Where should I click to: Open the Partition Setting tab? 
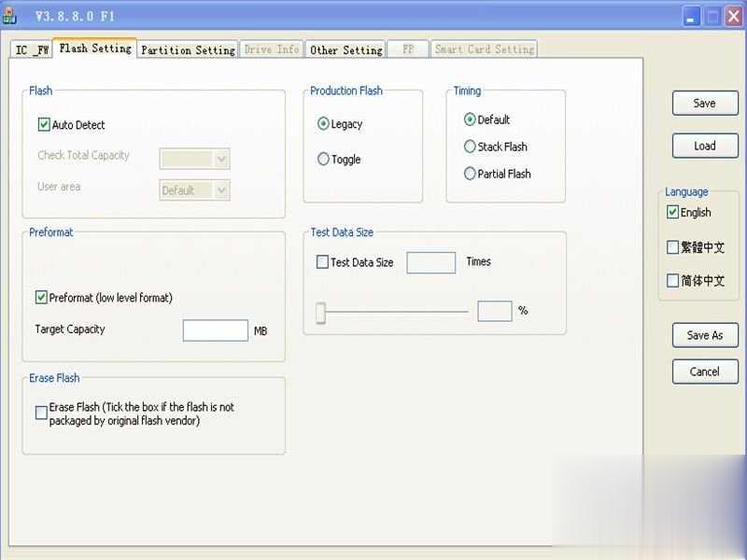188,50
